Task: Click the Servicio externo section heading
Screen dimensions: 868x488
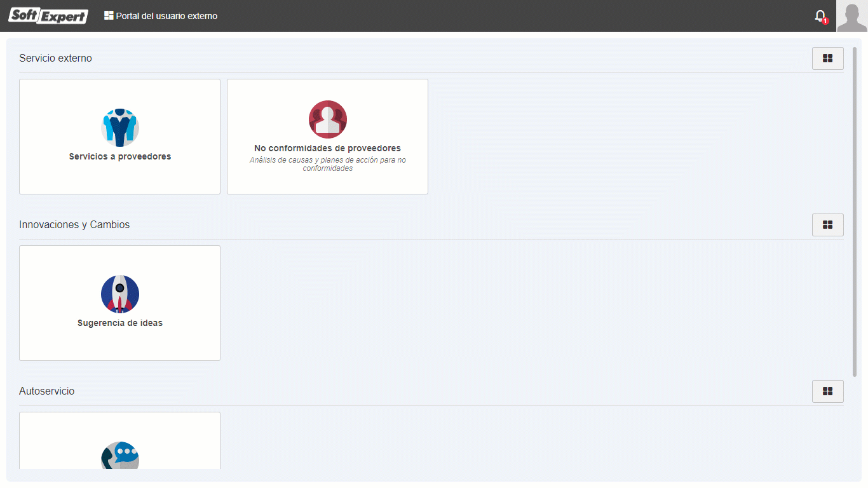Action: [55, 58]
